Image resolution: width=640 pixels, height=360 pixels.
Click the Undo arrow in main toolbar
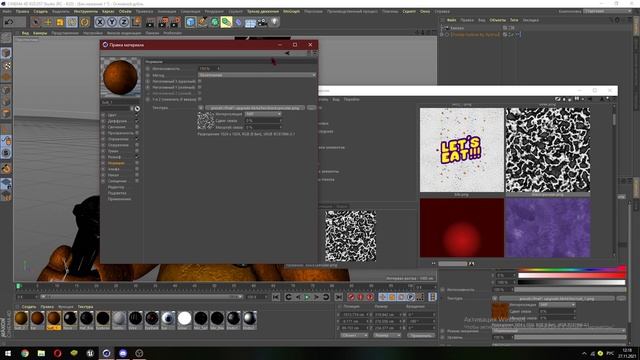(x=9, y=22)
